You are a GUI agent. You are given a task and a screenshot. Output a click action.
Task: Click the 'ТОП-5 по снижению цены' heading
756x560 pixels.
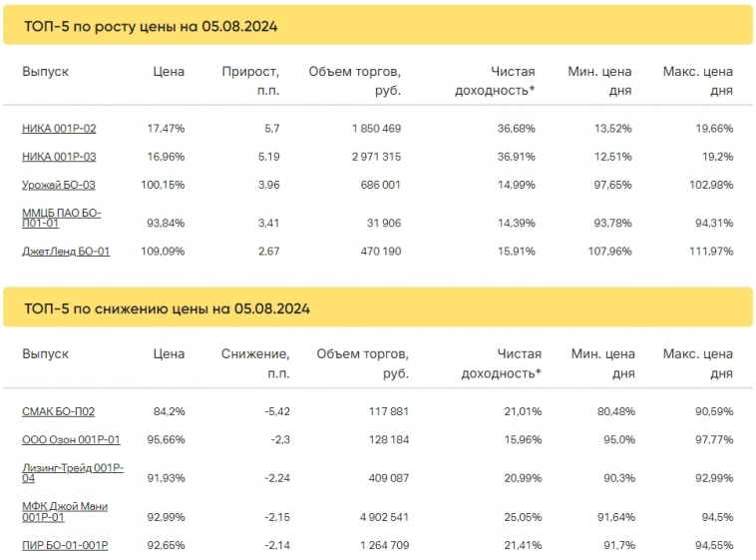pos(167,309)
